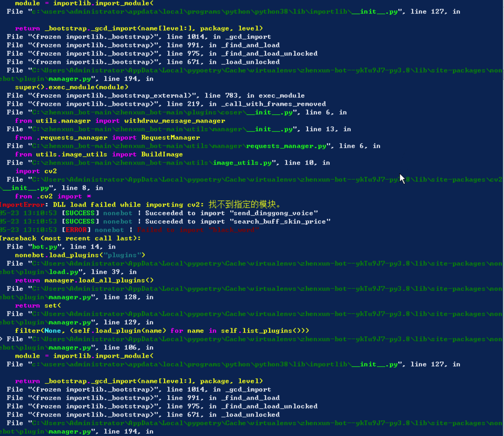The image size is (504, 436).
Task: Click the super().exec_module(module) line
Action: coord(71,87)
